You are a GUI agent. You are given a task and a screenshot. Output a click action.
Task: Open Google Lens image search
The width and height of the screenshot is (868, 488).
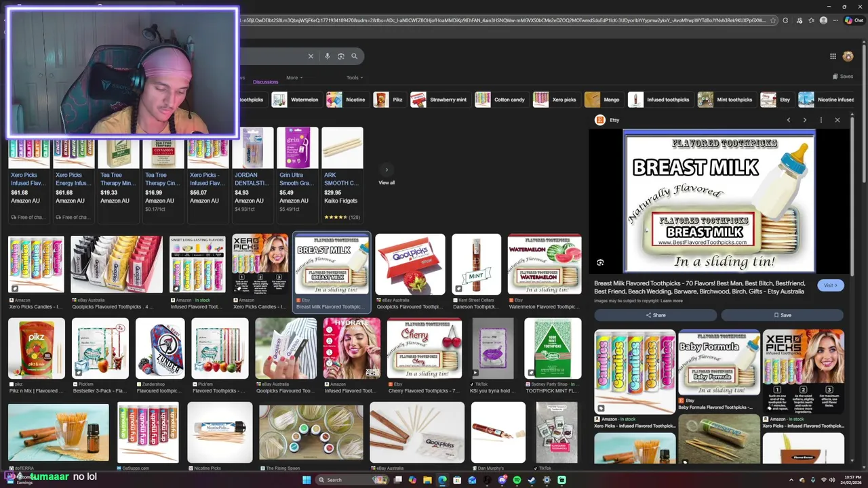click(x=341, y=56)
